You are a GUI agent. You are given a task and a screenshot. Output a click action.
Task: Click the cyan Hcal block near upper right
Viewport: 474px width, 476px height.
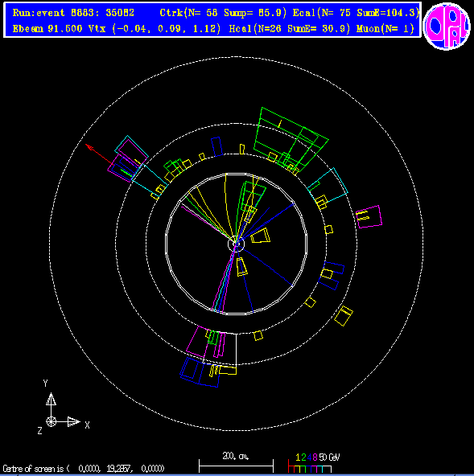pos(328,185)
